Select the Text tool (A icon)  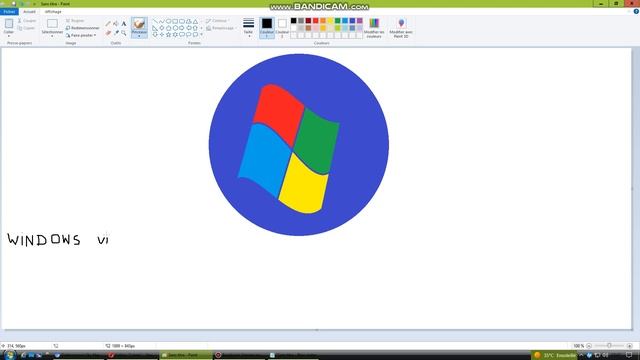pos(124,24)
